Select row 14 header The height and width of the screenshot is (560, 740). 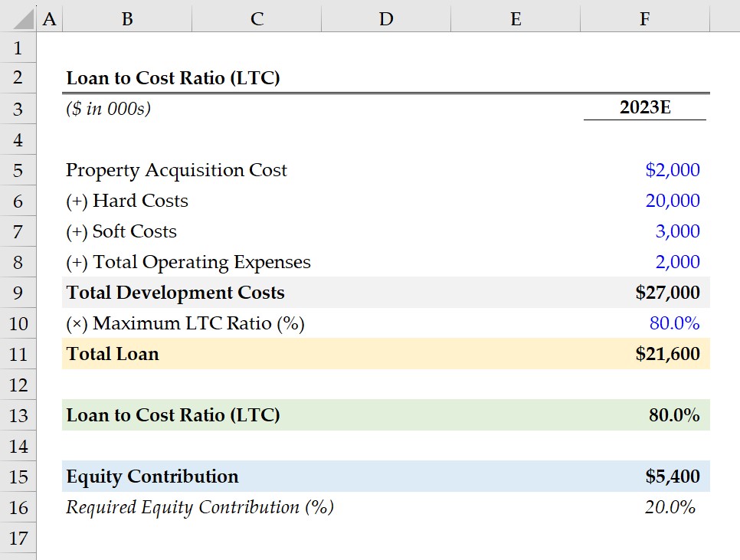pyautogui.click(x=18, y=447)
